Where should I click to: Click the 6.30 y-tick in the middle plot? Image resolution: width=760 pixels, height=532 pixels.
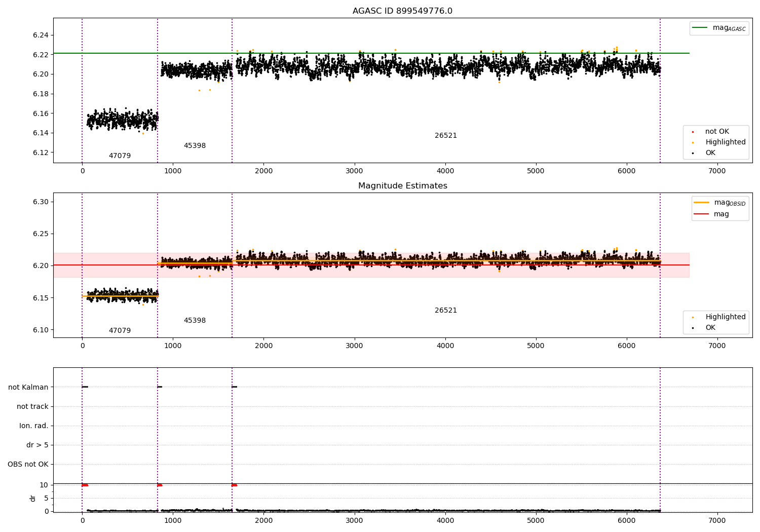[41, 202]
